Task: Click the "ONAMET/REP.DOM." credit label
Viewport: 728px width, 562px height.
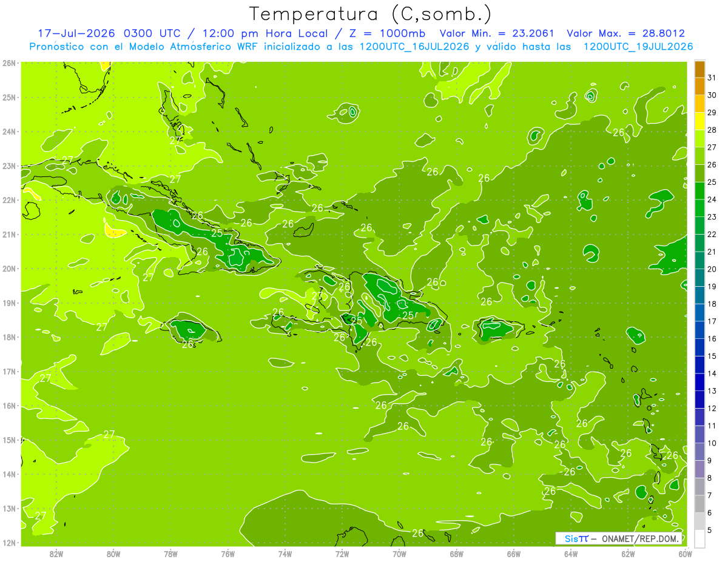Action: [641, 538]
